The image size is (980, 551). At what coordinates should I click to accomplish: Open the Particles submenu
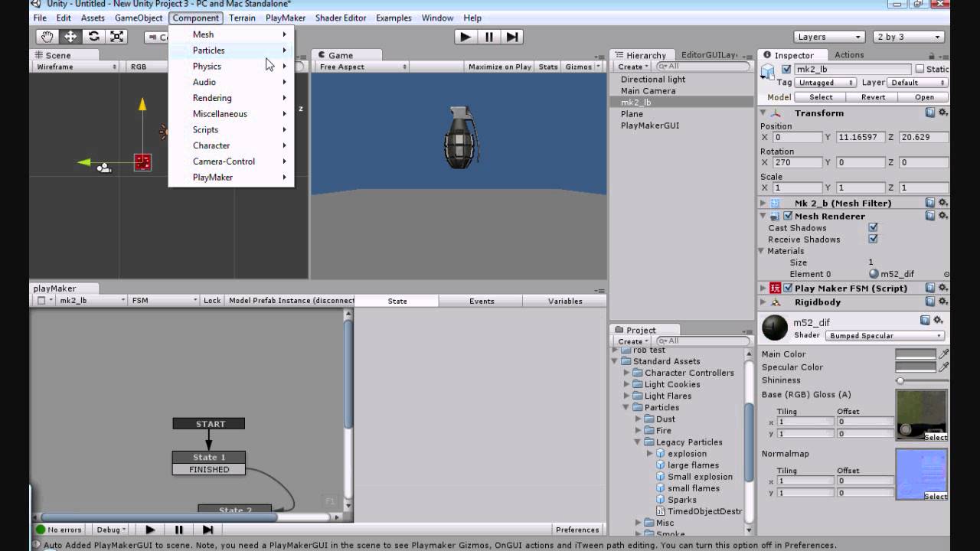pyautogui.click(x=231, y=50)
